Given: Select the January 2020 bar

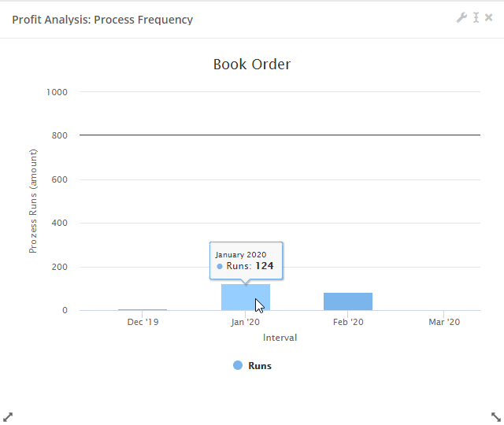Looking at the screenshot, I should coord(246,297).
